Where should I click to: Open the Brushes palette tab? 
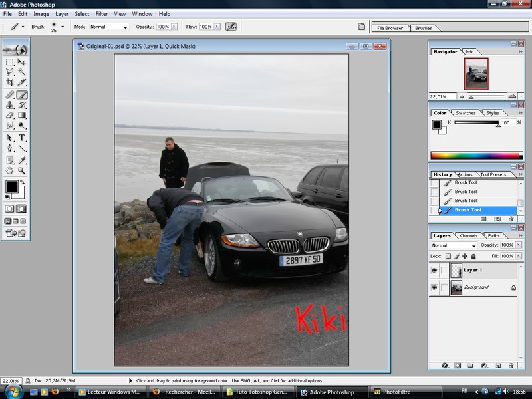(424, 28)
